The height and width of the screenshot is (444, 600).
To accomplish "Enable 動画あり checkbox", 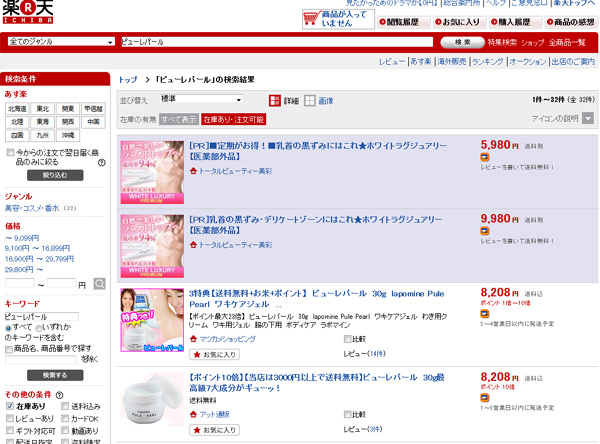I will [x=65, y=431].
